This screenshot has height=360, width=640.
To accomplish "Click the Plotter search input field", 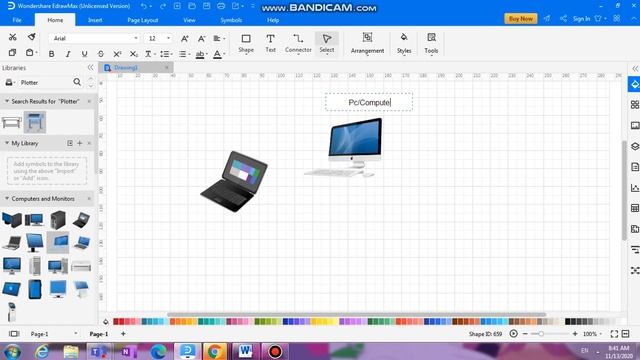I will (45, 82).
